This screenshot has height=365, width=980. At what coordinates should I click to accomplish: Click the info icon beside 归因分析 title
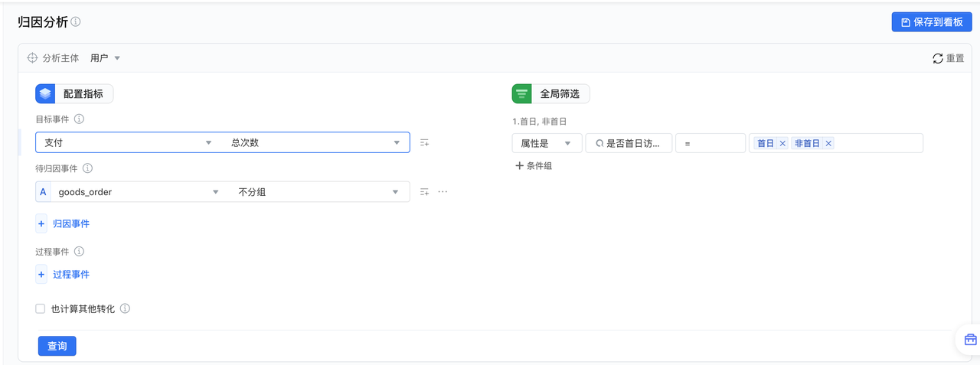click(76, 22)
